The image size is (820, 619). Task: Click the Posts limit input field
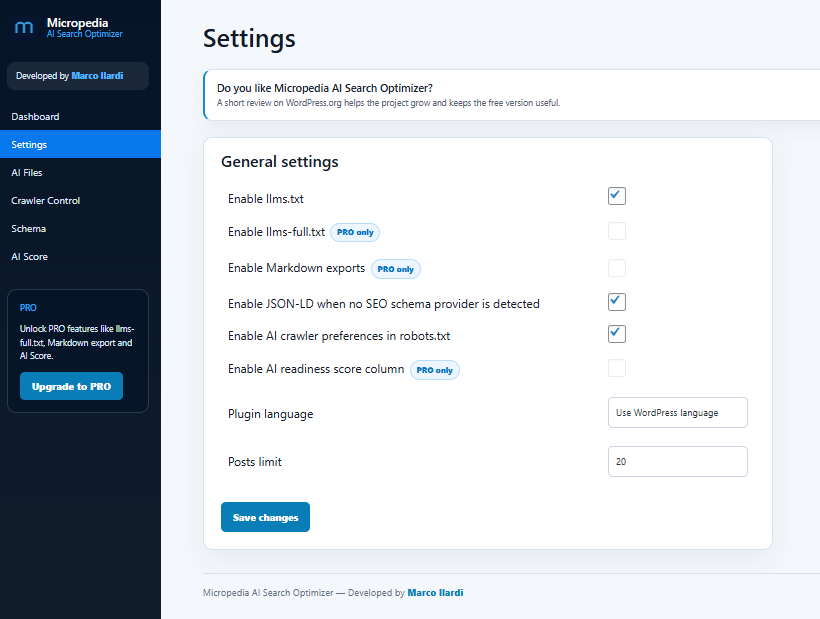(678, 462)
